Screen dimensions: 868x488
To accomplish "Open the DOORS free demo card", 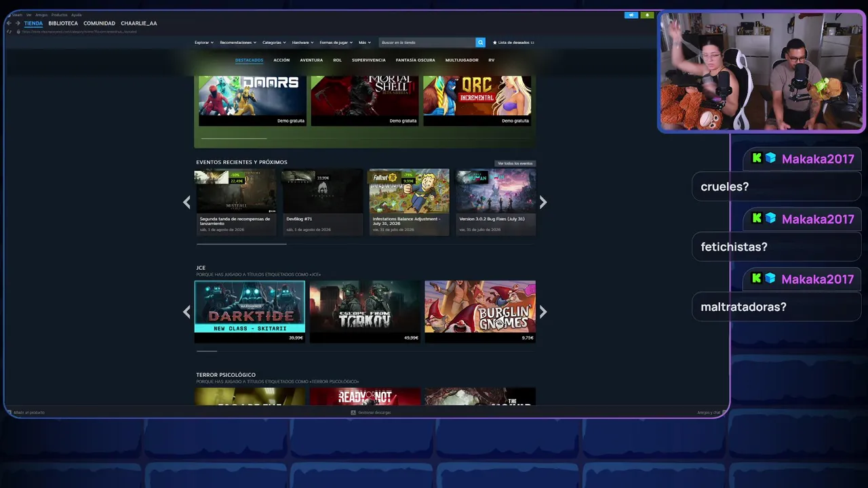I will point(252,101).
